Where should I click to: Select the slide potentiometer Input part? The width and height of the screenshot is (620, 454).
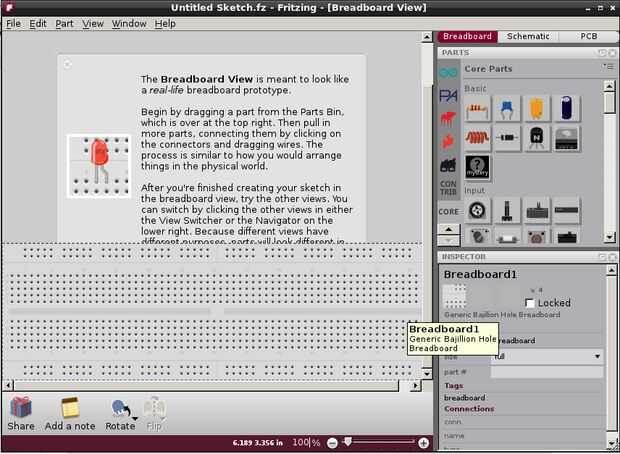click(537, 210)
